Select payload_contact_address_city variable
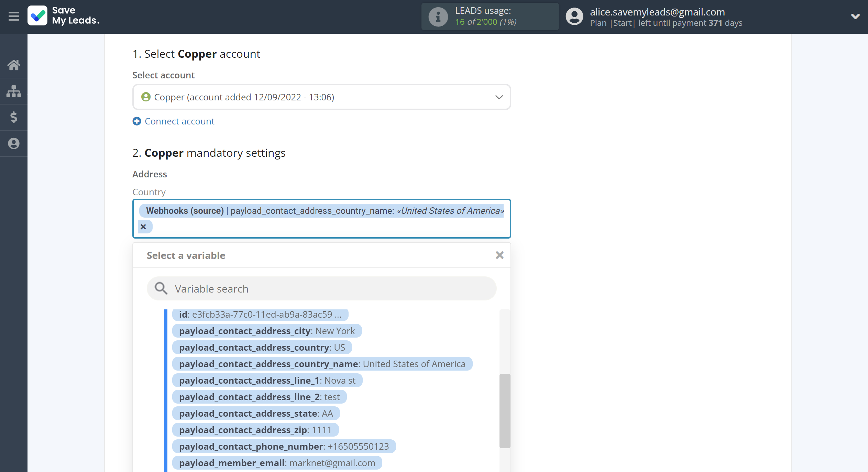Screen dimensions: 868x472 point(267,331)
